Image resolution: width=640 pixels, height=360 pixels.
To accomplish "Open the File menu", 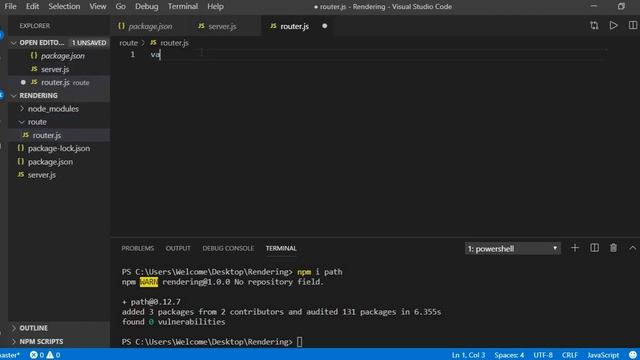I will pos(10,7).
